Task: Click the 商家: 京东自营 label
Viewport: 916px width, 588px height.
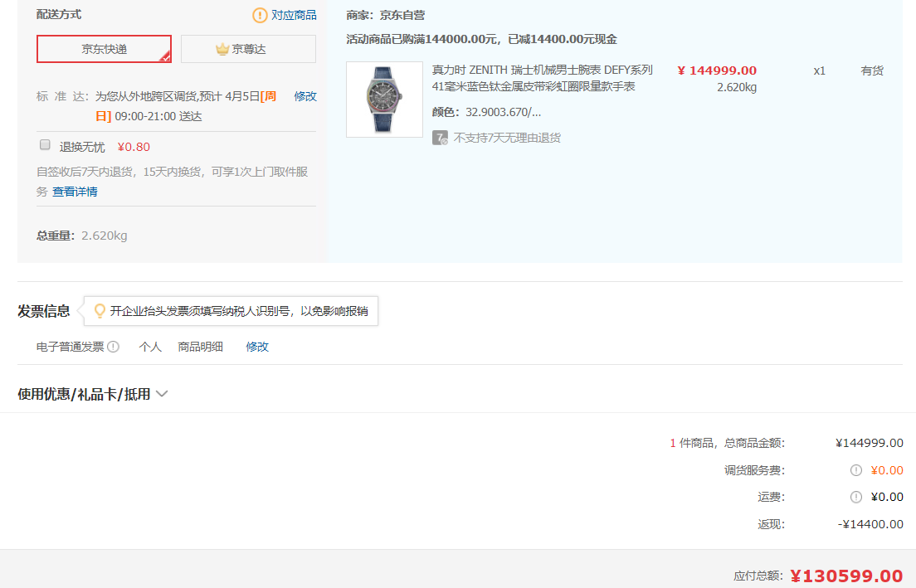Action: tap(386, 15)
